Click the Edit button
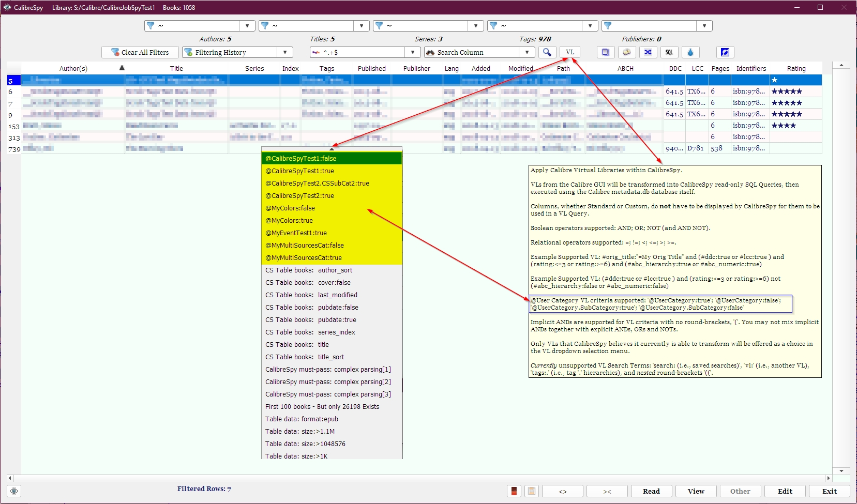Viewport: 857px width, 504px height. point(785,491)
